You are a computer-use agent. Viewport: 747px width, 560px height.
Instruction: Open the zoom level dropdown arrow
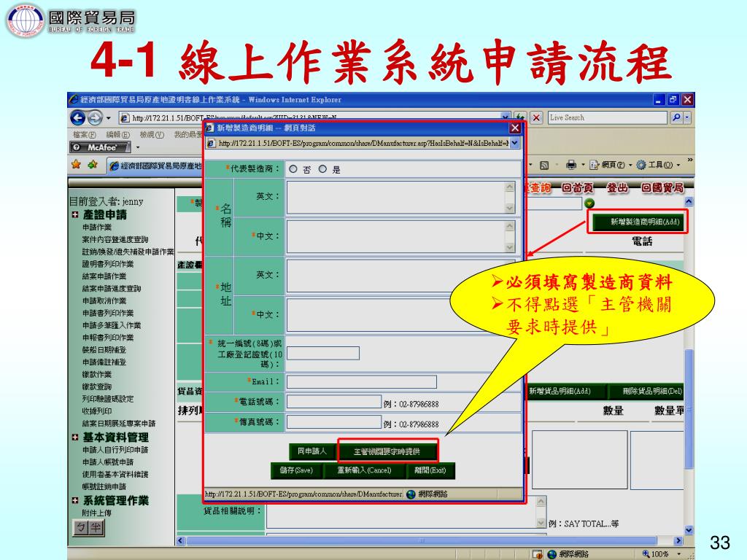click(x=679, y=554)
